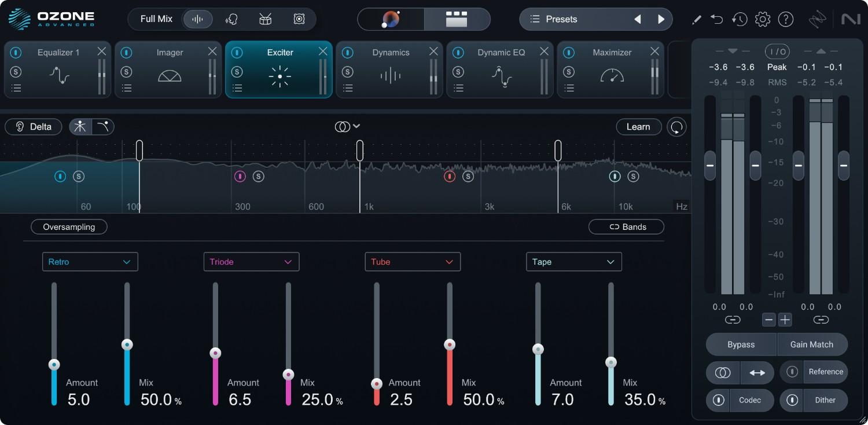
Task: Click the Tube band Mix slider handle
Action: click(x=450, y=345)
